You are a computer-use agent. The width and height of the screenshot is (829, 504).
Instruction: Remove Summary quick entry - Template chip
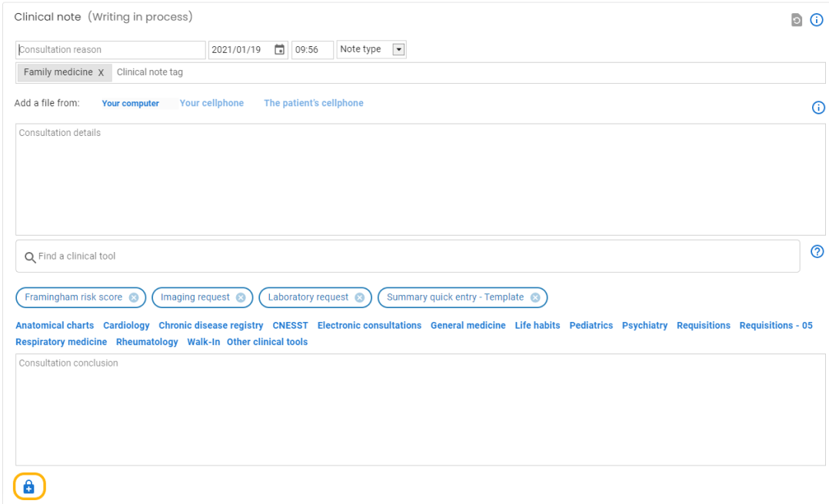(x=535, y=297)
